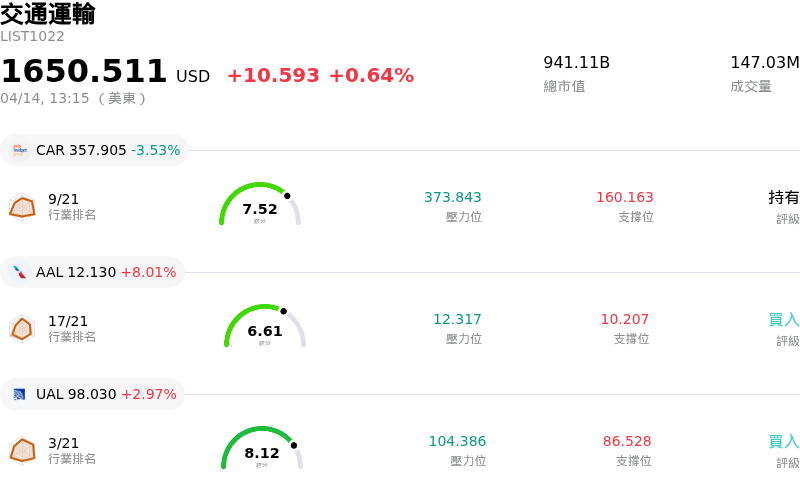Click the 買入 rating for UAL

point(784,441)
